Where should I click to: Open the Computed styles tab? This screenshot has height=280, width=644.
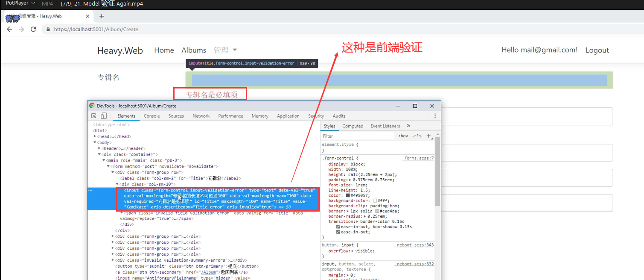(353, 126)
